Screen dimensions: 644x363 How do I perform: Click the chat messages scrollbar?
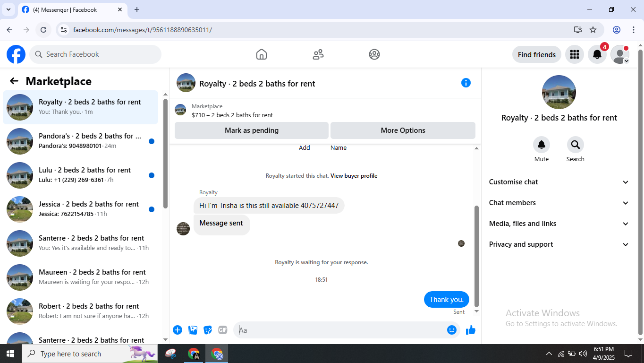point(476,255)
